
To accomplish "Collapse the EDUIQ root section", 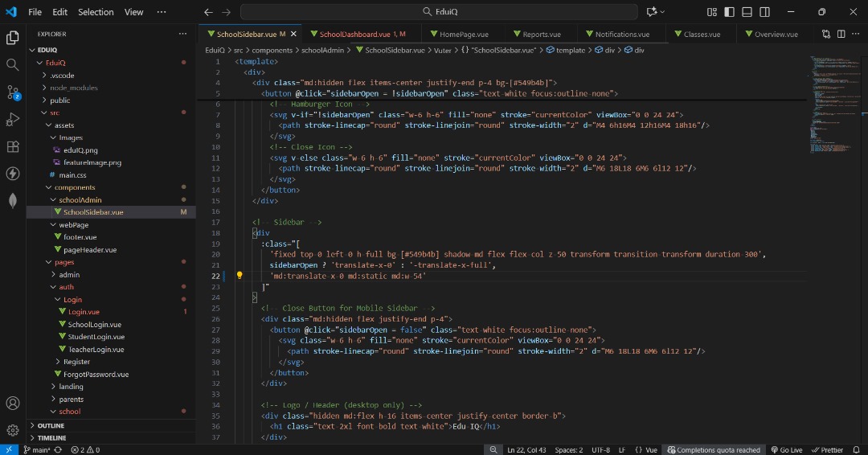I will pos(32,50).
